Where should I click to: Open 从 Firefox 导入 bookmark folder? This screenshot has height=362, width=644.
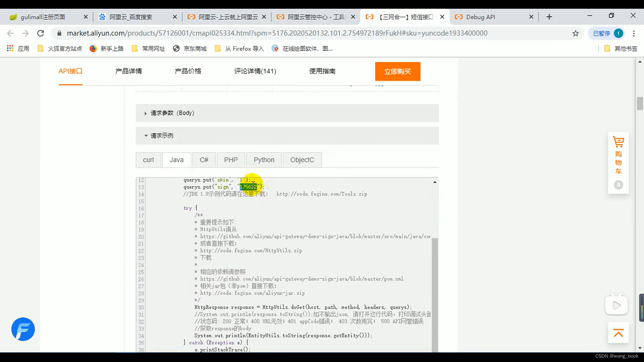pos(239,49)
